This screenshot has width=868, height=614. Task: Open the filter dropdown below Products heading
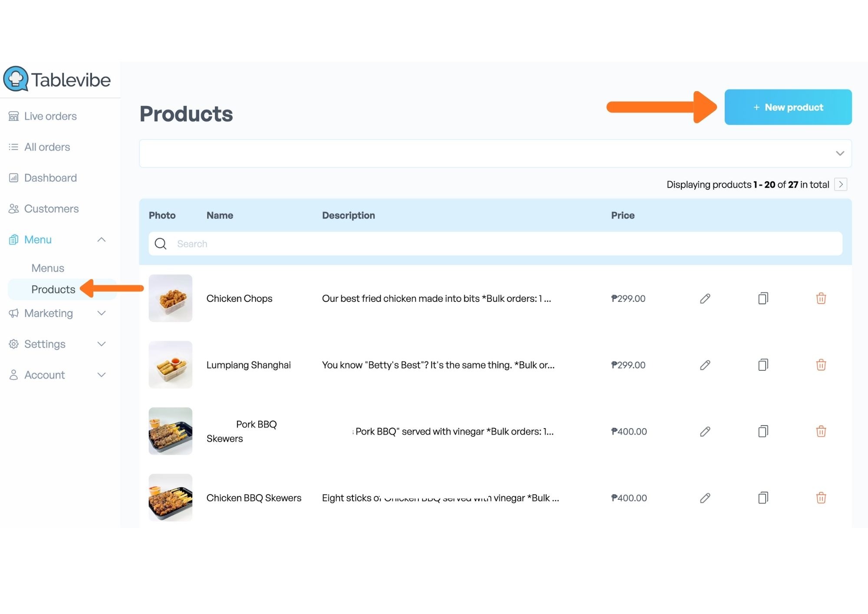click(495, 153)
